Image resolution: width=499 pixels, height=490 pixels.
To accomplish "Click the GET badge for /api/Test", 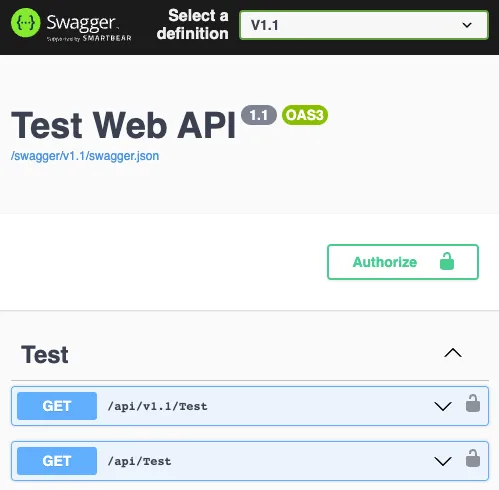I will pos(57,461).
